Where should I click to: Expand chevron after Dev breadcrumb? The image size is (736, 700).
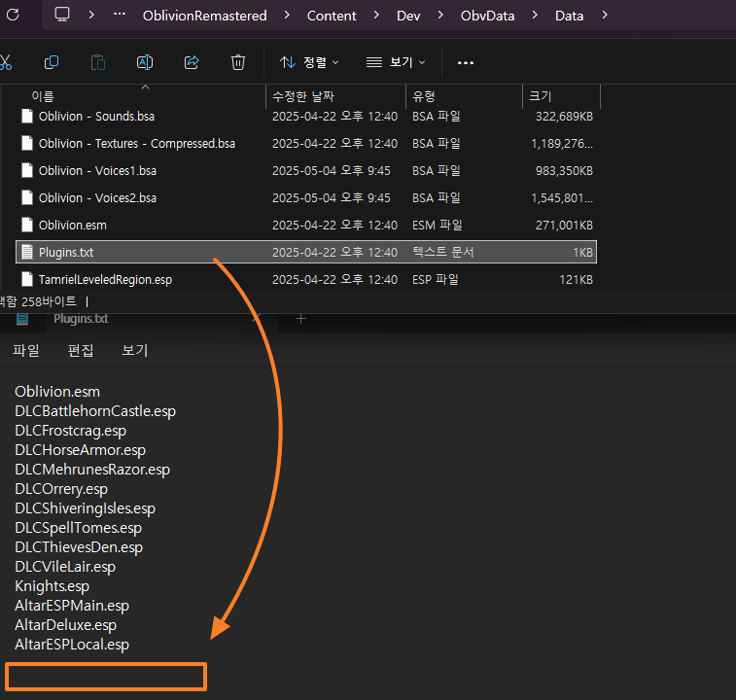point(440,15)
